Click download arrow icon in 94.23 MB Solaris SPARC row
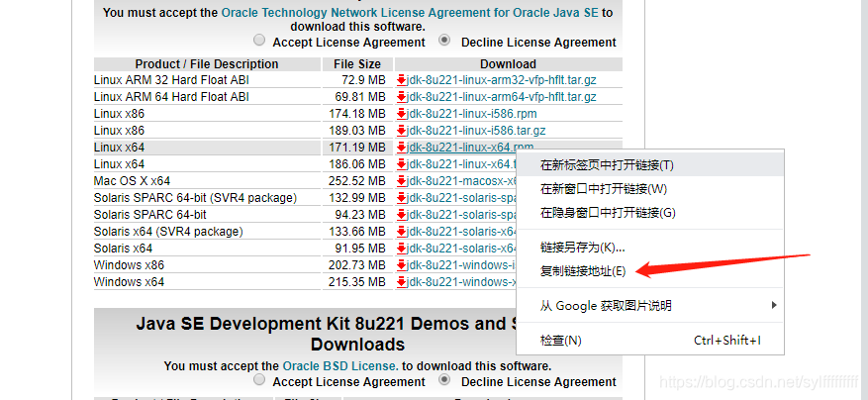The width and height of the screenshot is (868, 400). (402, 215)
